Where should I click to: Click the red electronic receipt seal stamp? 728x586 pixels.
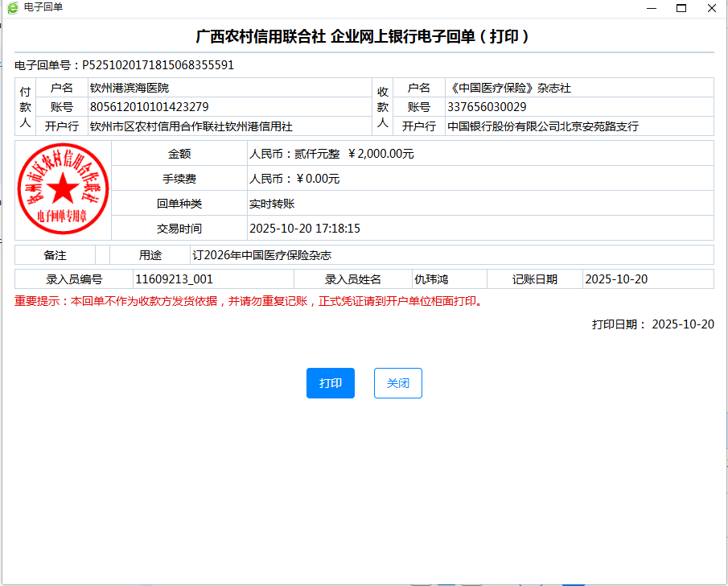pyautogui.click(x=63, y=190)
